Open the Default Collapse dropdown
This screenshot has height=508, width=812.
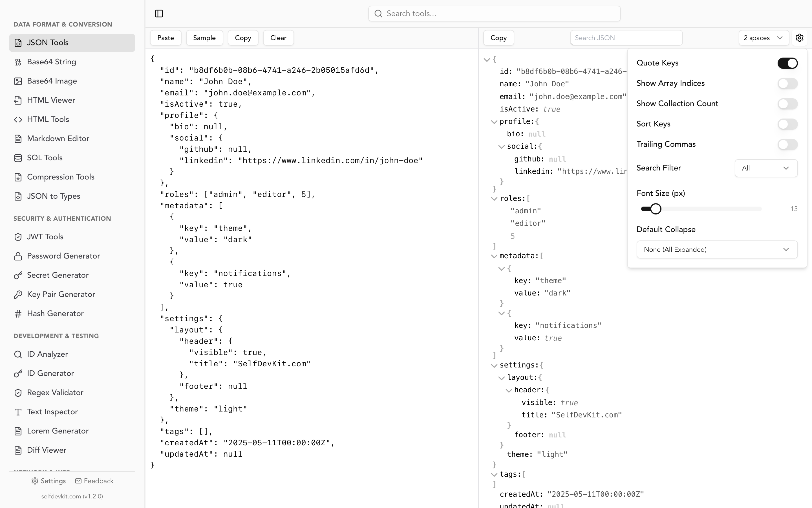(x=717, y=249)
